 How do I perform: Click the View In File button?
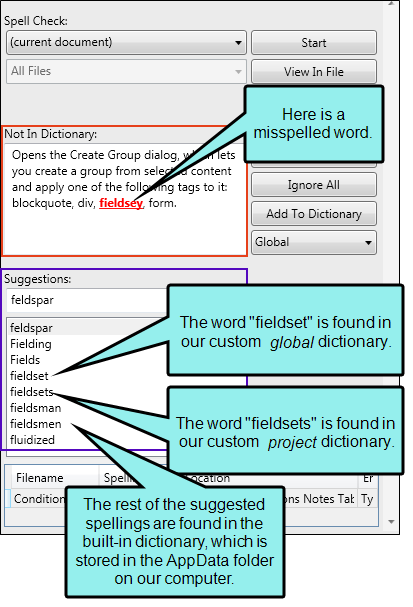point(314,72)
